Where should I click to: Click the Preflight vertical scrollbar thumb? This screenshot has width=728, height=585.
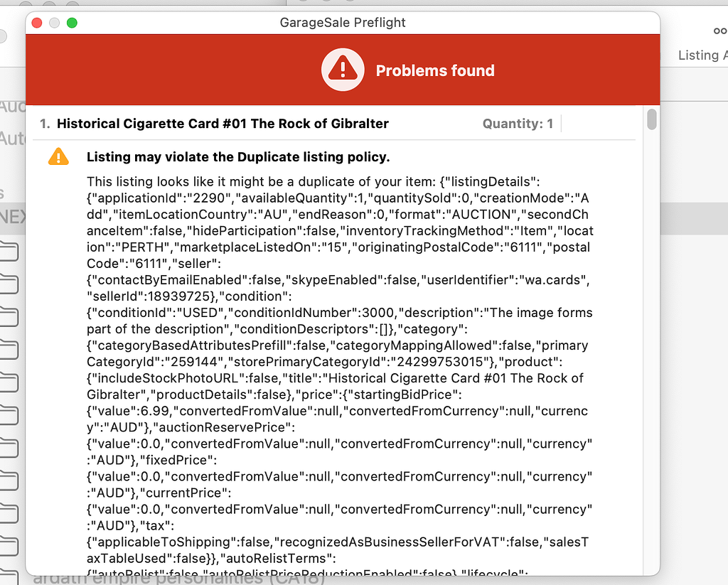[x=652, y=119]
